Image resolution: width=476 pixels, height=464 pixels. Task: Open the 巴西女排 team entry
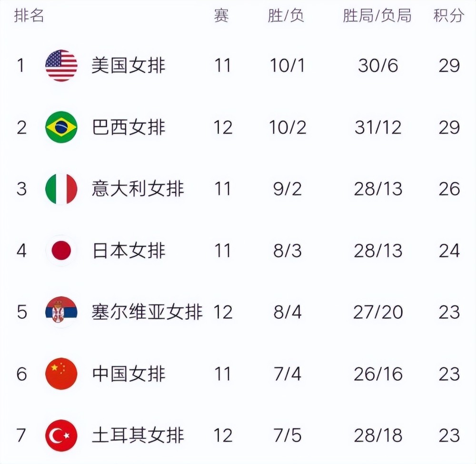pos(129,127)
